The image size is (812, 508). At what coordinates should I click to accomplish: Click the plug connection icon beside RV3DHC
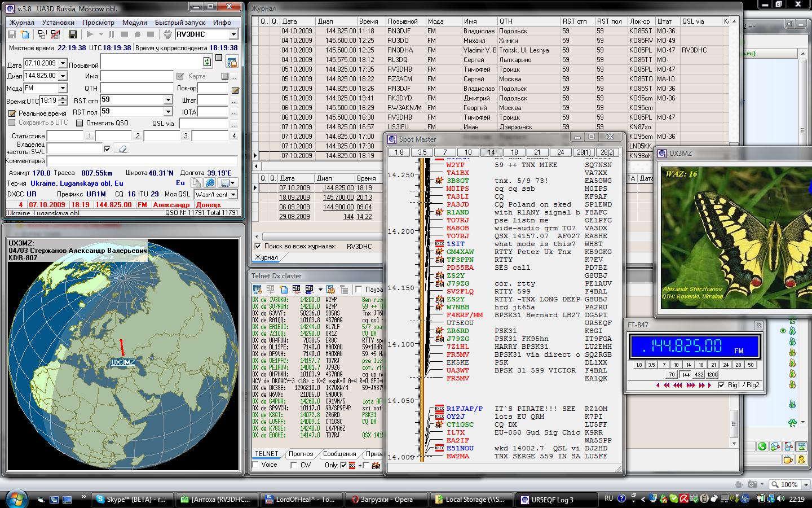(167, 34)
